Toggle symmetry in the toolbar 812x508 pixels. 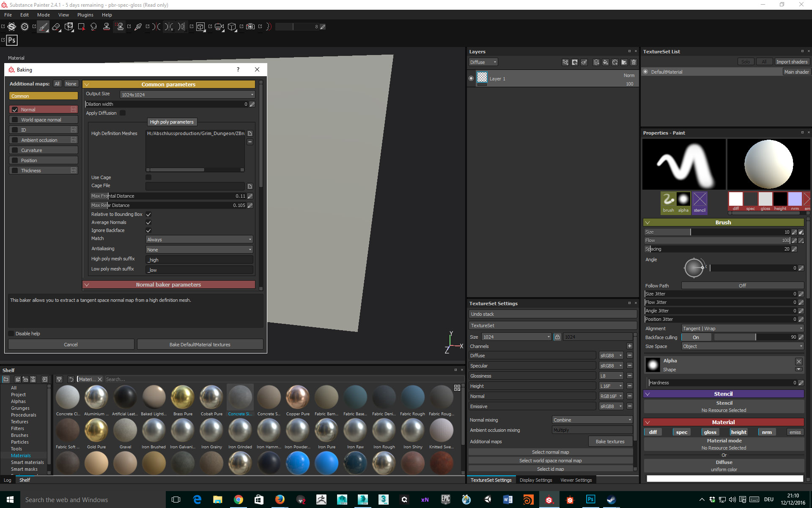[156, 27]
